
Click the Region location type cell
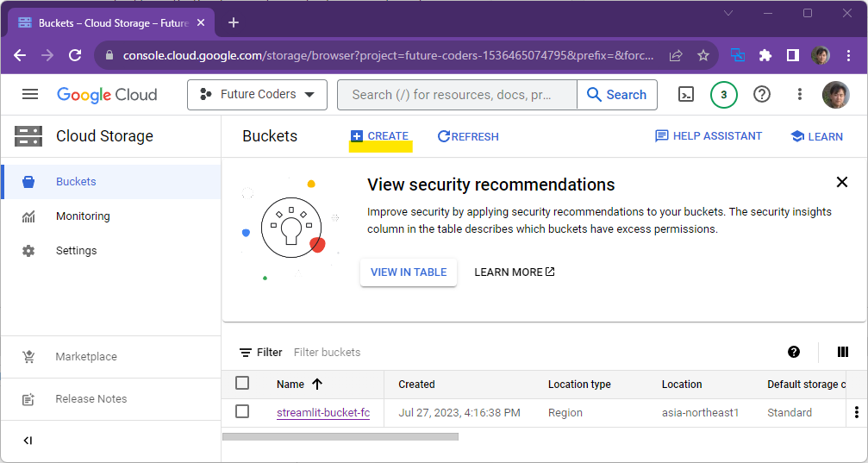565,413
